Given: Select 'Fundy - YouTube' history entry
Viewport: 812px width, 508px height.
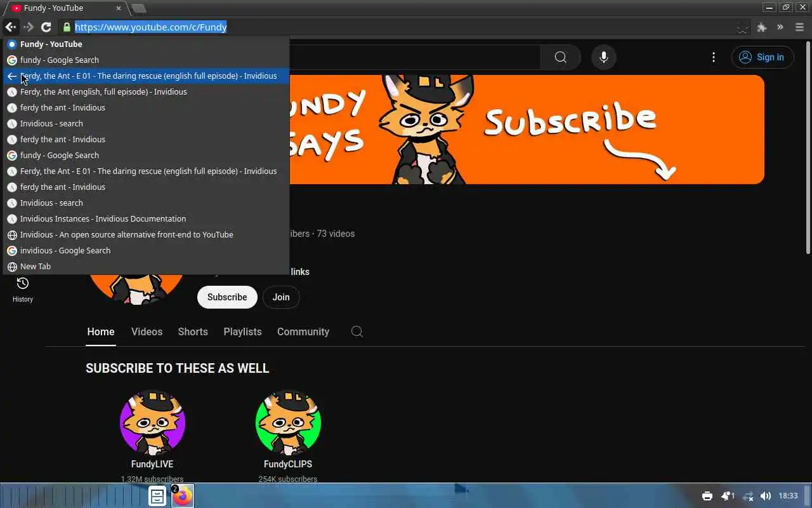Looking at the screenshot, I should point(147,44).
